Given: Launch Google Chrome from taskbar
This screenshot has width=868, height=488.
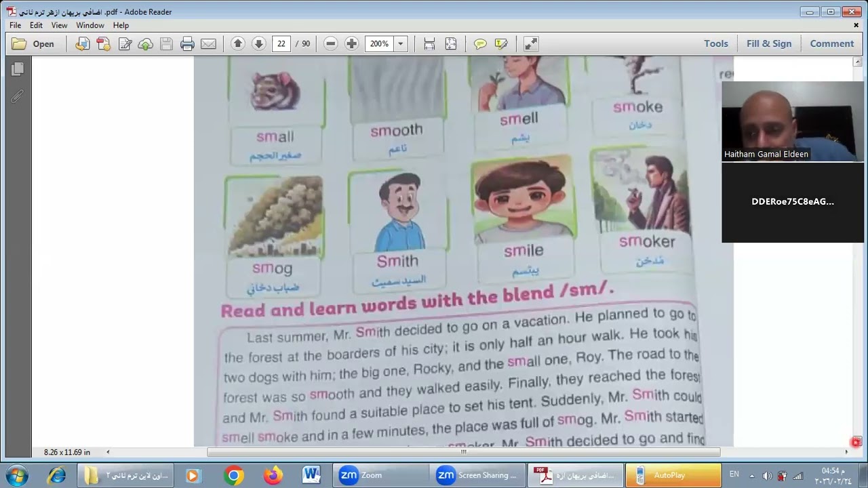Looking at the screenshot, I should [234, 475].
